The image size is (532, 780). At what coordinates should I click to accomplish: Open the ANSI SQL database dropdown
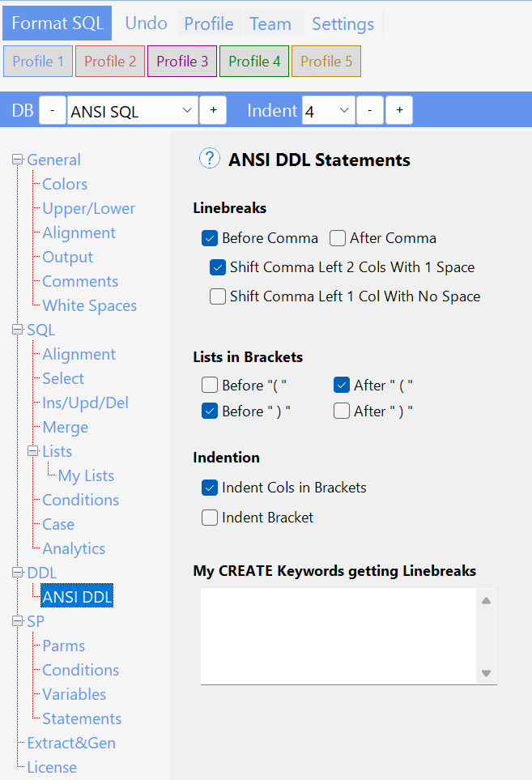132,109
